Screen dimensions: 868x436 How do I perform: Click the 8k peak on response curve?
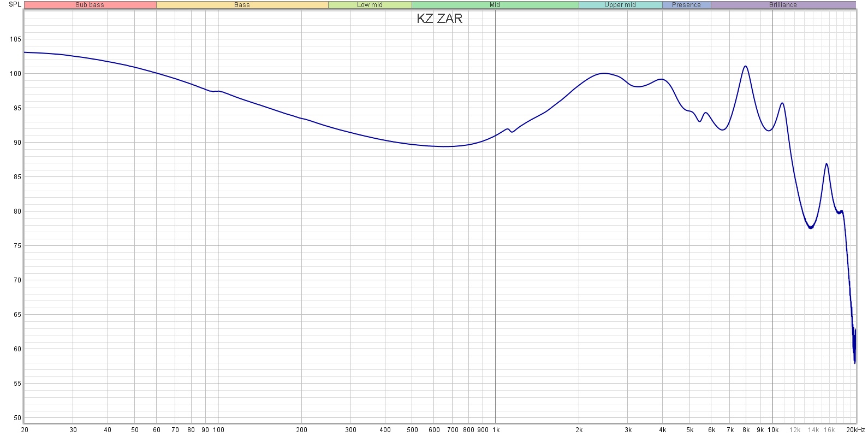coord(745,66)
